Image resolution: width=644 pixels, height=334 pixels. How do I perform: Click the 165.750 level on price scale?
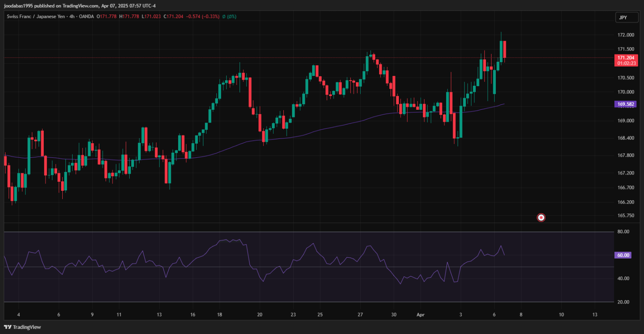coord(626,216)
